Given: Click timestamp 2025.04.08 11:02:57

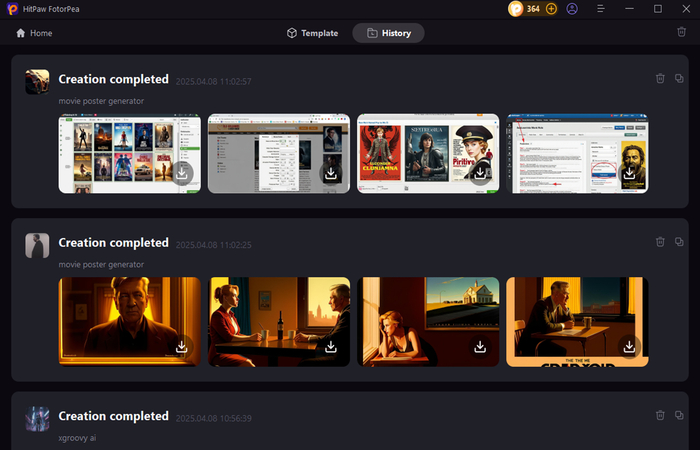Looking at the screenshot, I should [x=213, y=81].
